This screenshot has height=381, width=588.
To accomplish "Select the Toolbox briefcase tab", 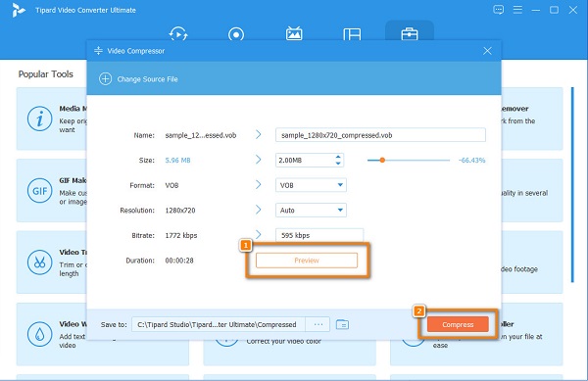I will point(409,34).
